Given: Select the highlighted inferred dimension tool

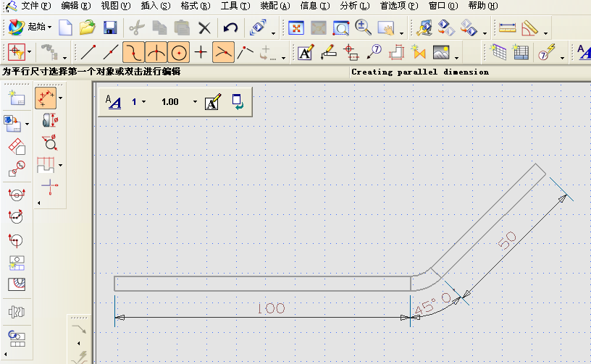Looking at the screenshot, I should (x=46, y=98).
